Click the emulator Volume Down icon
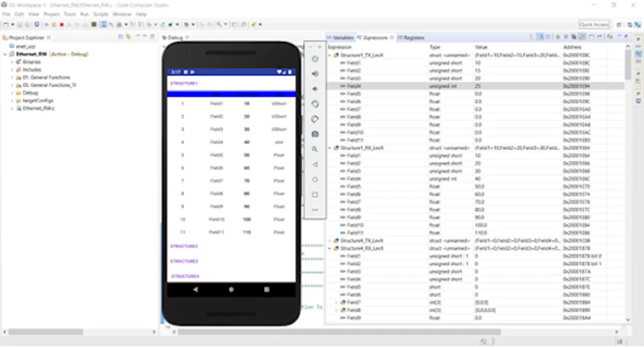This screenshot has height=347, width=644. point(315,89)
